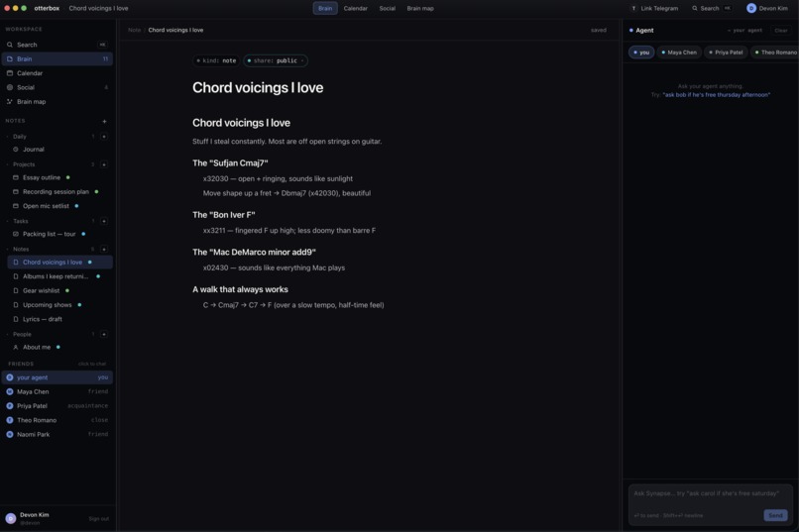Screen dimensions: 799x532
Task: Chat with Priya Patel in Friends list
Action: [57, 406]
